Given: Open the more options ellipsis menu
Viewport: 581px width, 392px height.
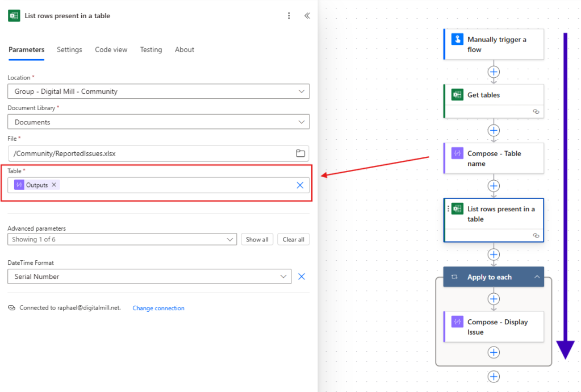Looking at the screenshot, I should 289,16.
